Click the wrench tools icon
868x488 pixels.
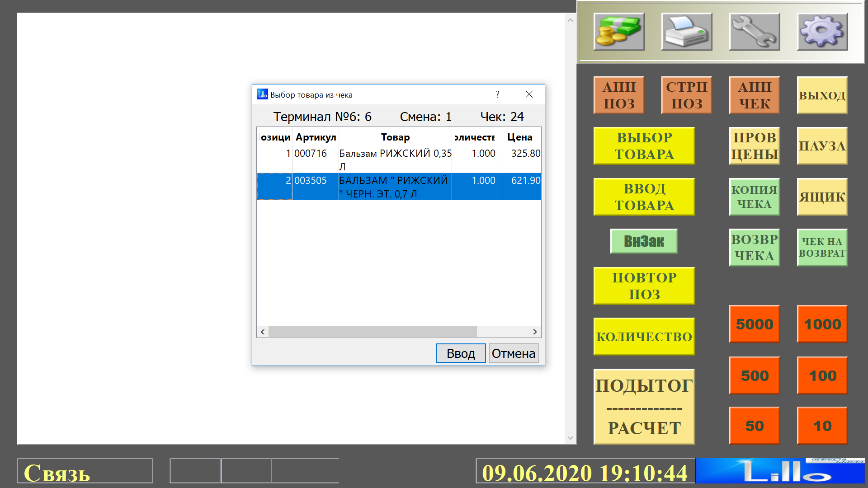(755, 31)
